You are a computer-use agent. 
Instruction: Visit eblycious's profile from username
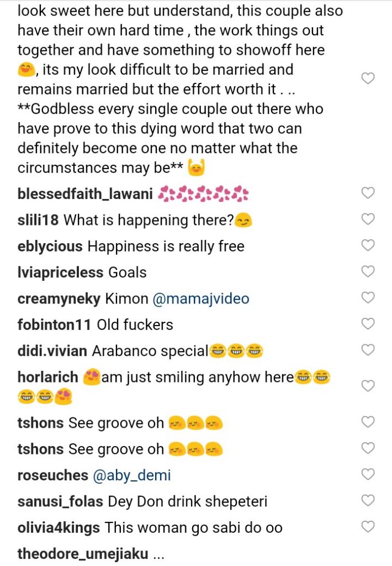click(50, 246)
